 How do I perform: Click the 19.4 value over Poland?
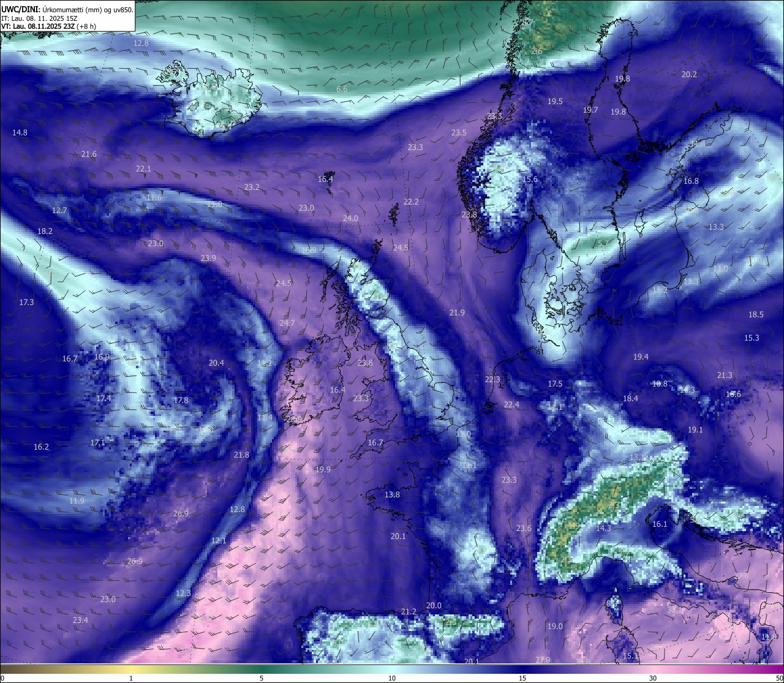pos(641,357)
